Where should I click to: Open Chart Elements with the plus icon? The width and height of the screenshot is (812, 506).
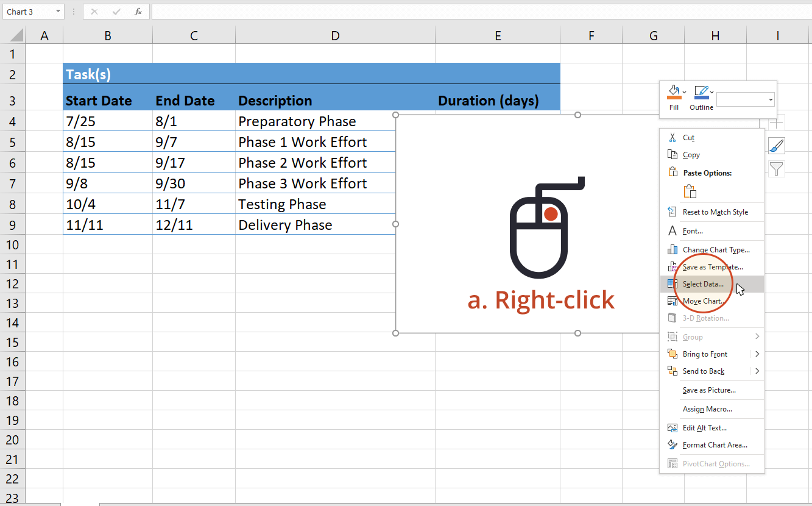click(776, 122)
